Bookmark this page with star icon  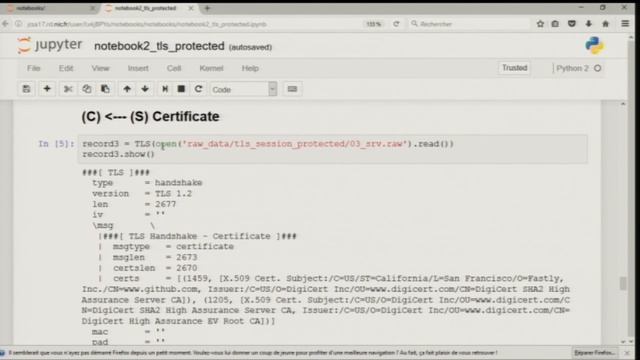[540, 24]
